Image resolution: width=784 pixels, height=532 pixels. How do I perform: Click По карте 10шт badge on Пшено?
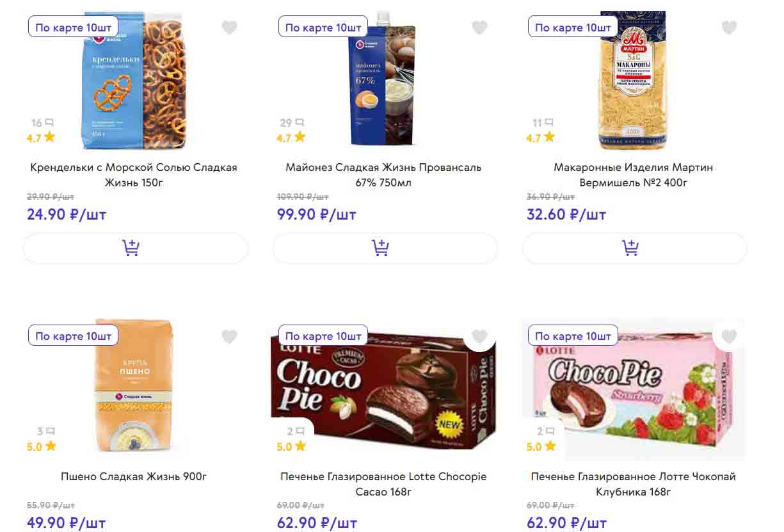pyautogui.click(x=73, y=336)
